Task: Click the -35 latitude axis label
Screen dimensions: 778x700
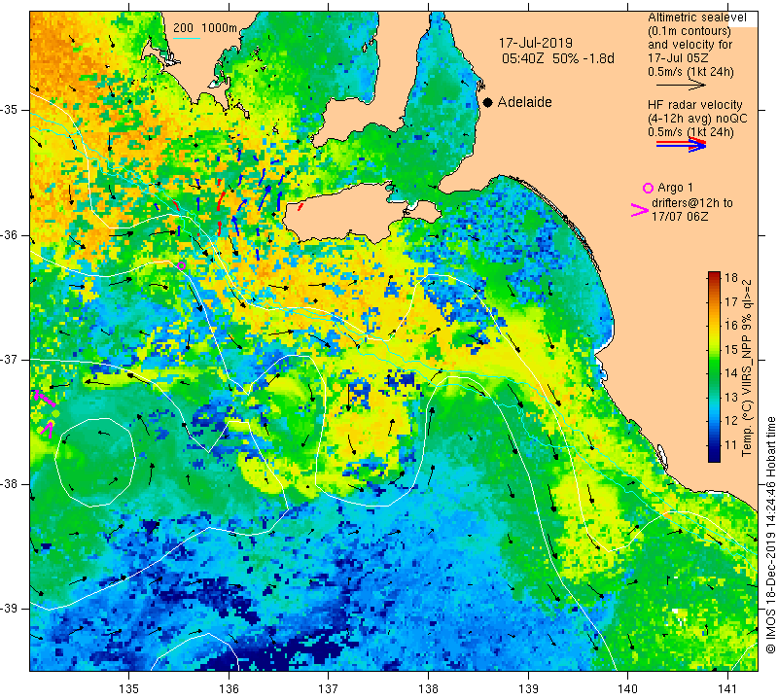Action: pos(10,110)
